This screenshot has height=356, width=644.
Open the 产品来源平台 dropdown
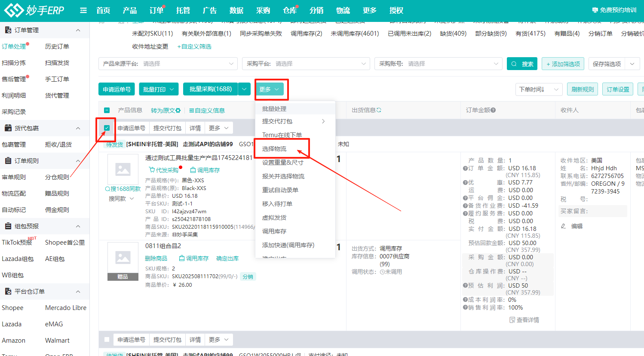tap(168, 64)
